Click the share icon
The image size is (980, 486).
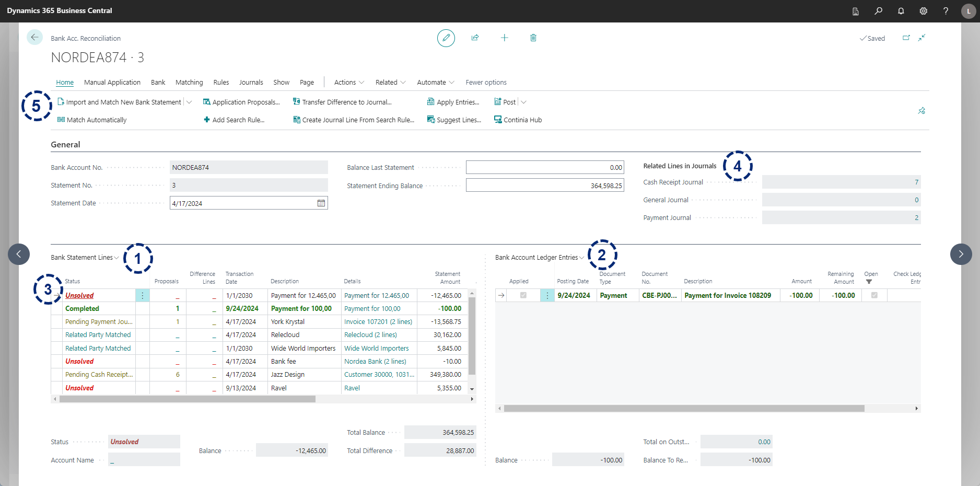pyautogui.click(x=475, y=38)
